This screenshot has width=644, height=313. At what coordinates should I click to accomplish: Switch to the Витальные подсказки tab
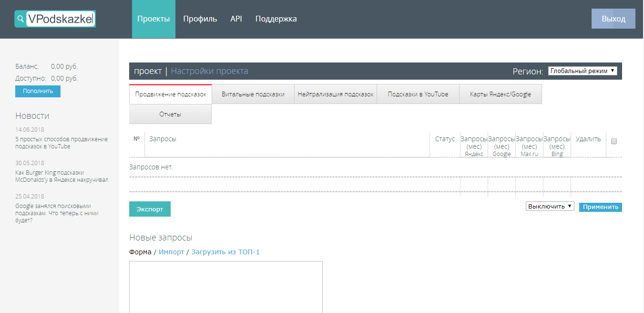[x=253, y=94]
